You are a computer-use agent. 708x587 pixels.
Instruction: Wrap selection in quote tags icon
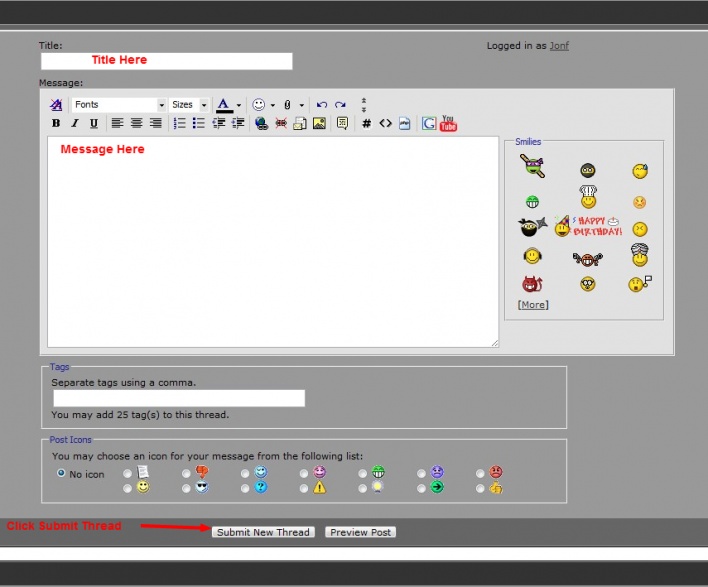[342, 124]
